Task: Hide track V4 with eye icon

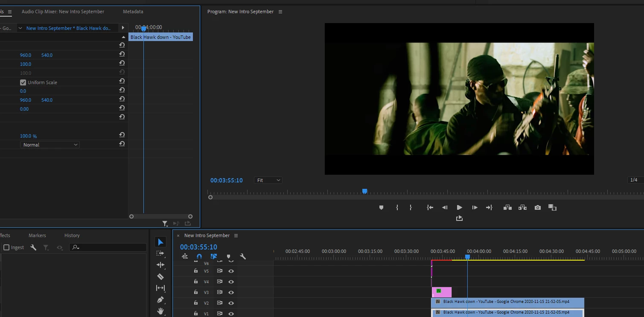Action: point(231,282)
